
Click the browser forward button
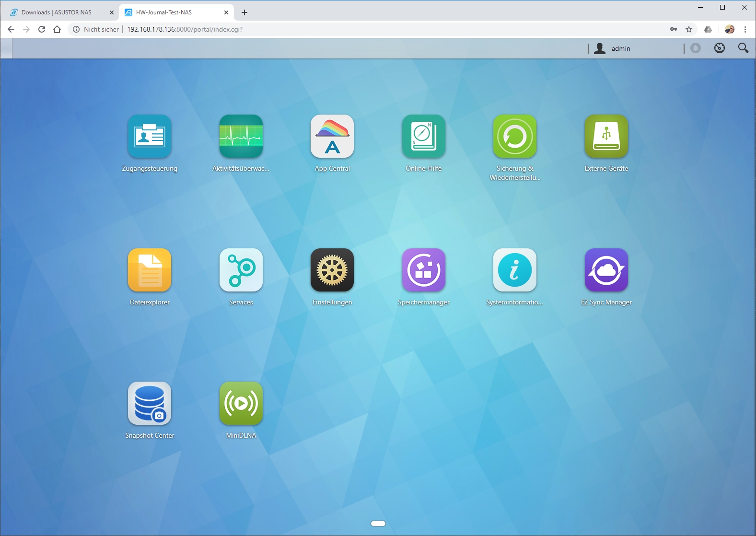tap(26, 29)
